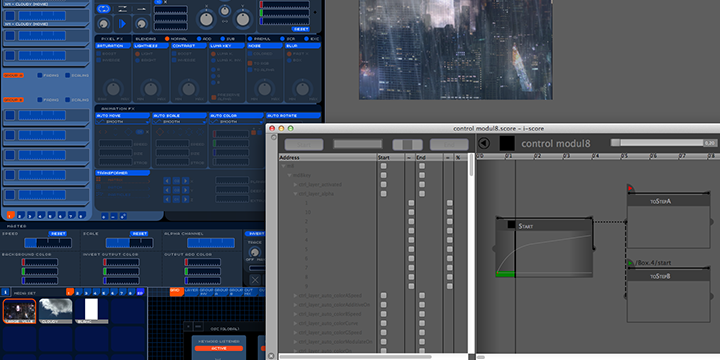Image resolution: width=720 pixels, height=360 pixels.
Task: Open the Auto Move Smooth dropdown
Action: pos(123,122)
